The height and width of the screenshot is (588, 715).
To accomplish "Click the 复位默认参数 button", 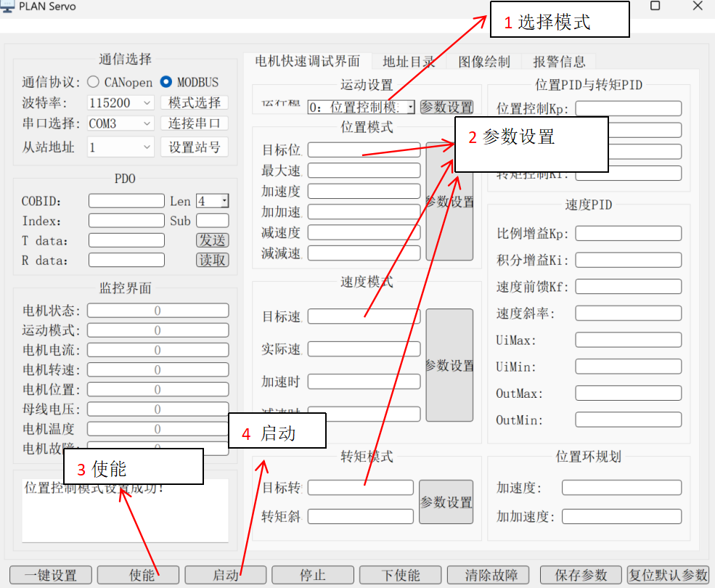I will [x=668, y=575].
